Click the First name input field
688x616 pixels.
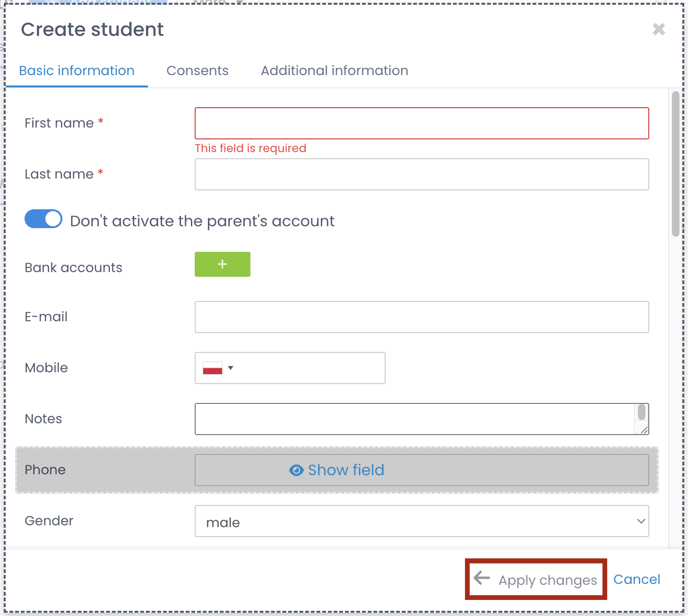(421, 123)
